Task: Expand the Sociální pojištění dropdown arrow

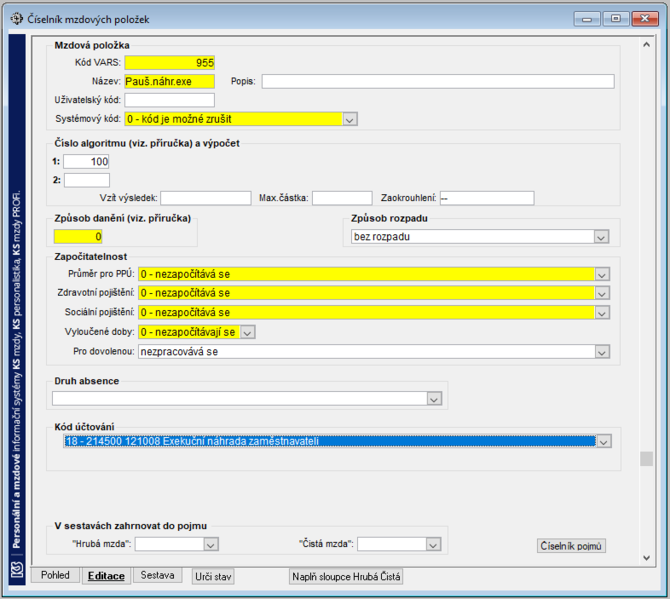Action: 602,313
